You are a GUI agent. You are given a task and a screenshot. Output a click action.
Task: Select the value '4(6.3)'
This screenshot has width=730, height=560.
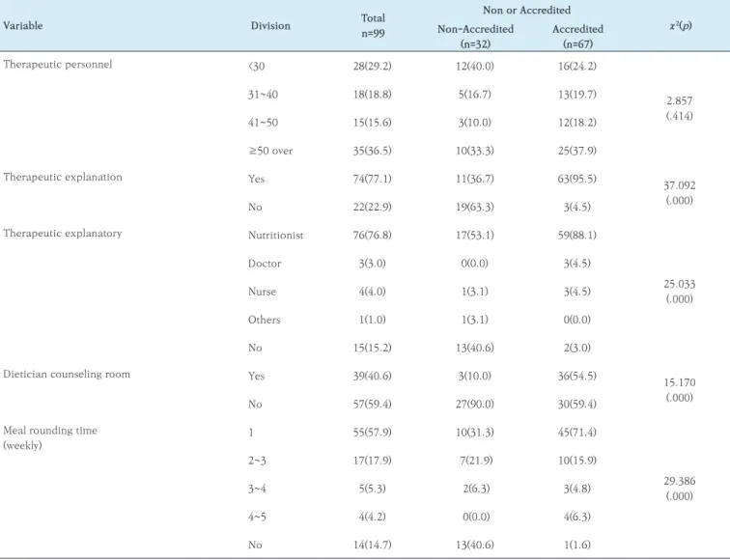coord(577,517)
